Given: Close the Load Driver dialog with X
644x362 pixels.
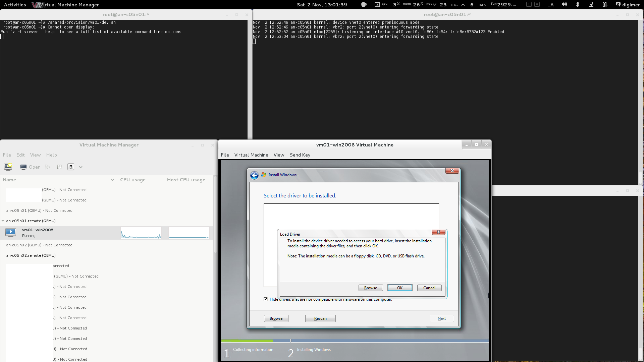Looking at the screenshot, I should coord(438,232).
